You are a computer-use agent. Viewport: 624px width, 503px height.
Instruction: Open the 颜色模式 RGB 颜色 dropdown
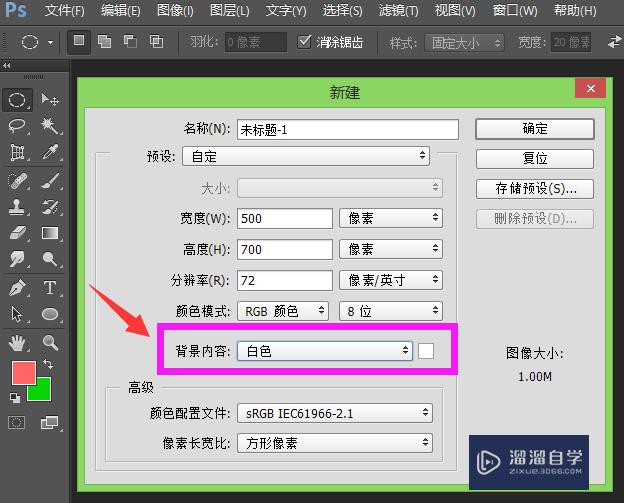283,311
